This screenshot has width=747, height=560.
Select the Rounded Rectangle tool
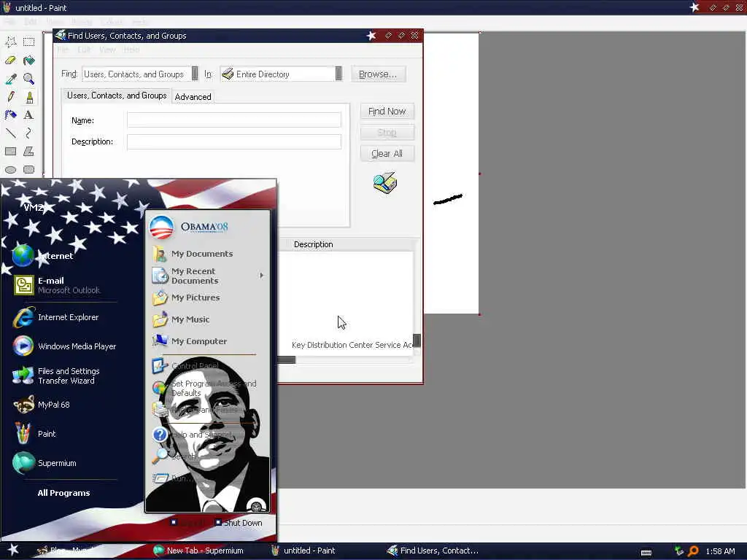click(29, 169)
